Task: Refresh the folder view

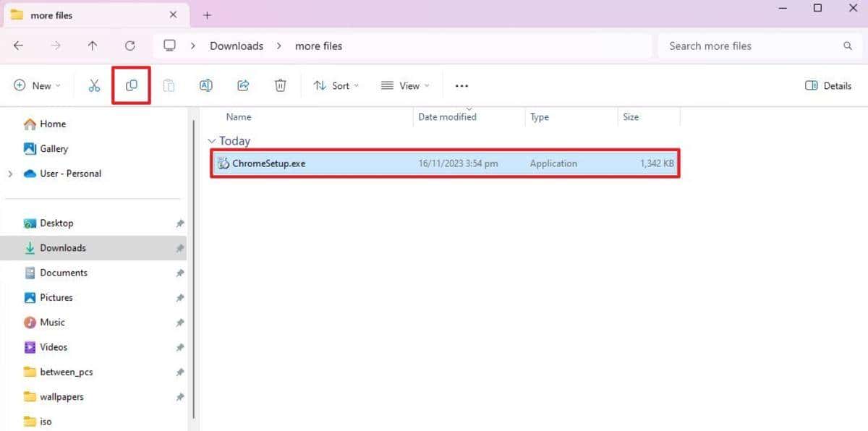Action: tap(130, 46)
